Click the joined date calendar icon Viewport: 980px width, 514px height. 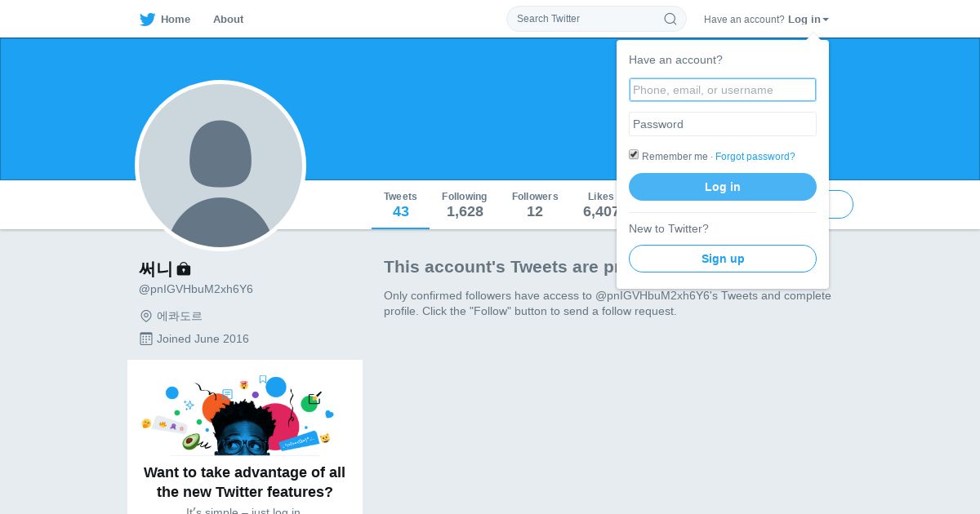tap(146, 339)
